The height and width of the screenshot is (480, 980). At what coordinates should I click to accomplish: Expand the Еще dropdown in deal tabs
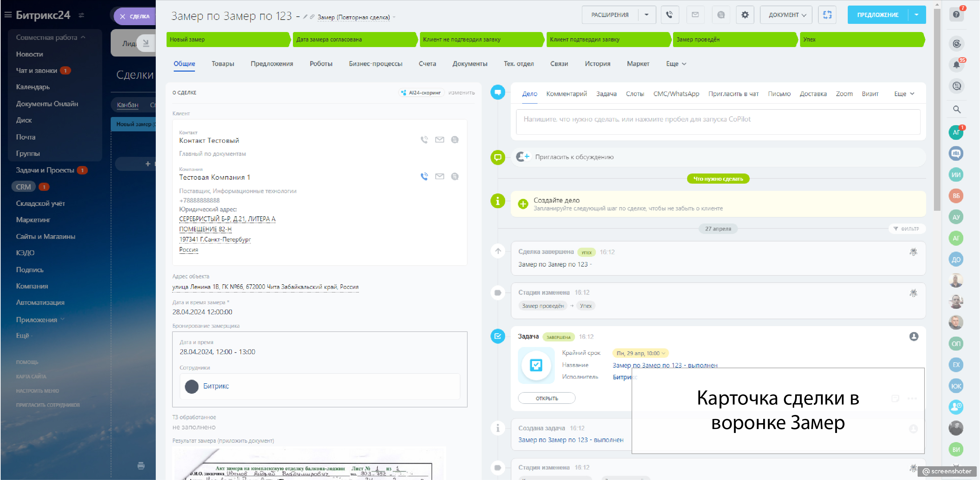676,64
